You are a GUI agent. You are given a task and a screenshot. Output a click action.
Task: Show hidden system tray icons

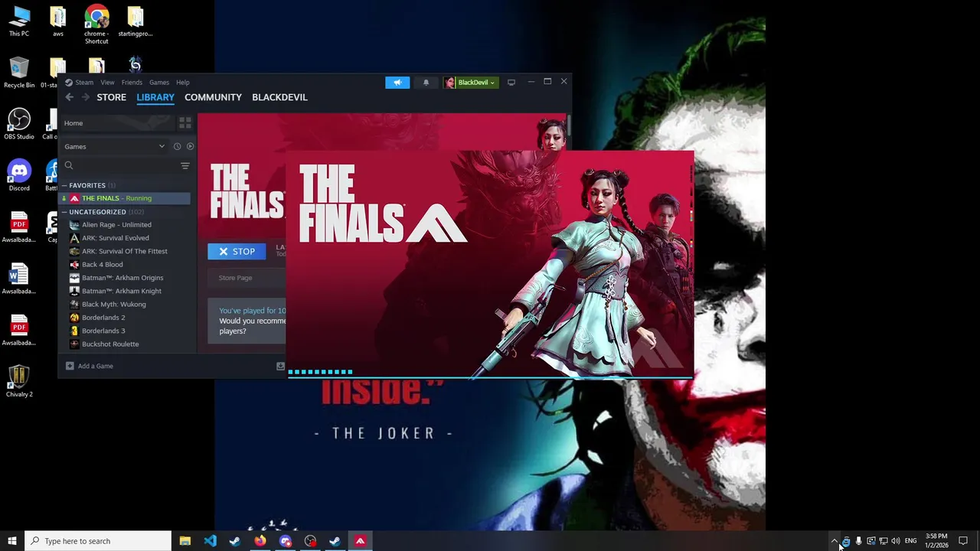pos(835,541)
